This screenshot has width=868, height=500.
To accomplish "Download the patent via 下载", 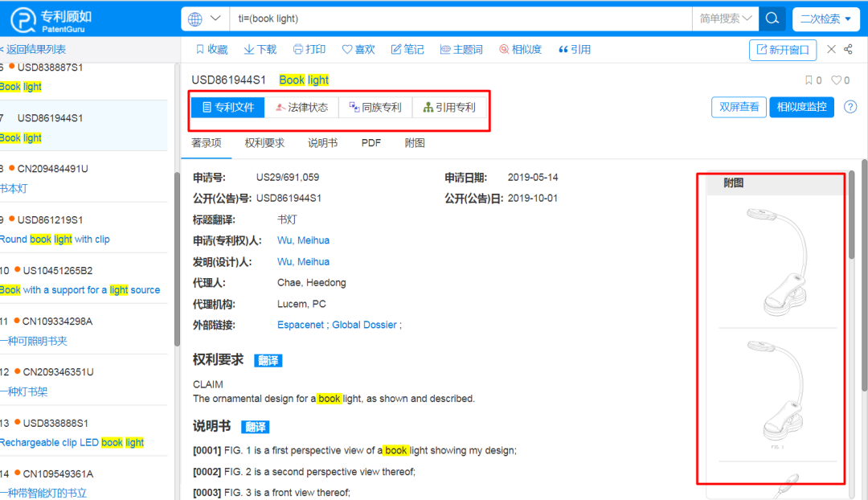I will tap(260, 50).
